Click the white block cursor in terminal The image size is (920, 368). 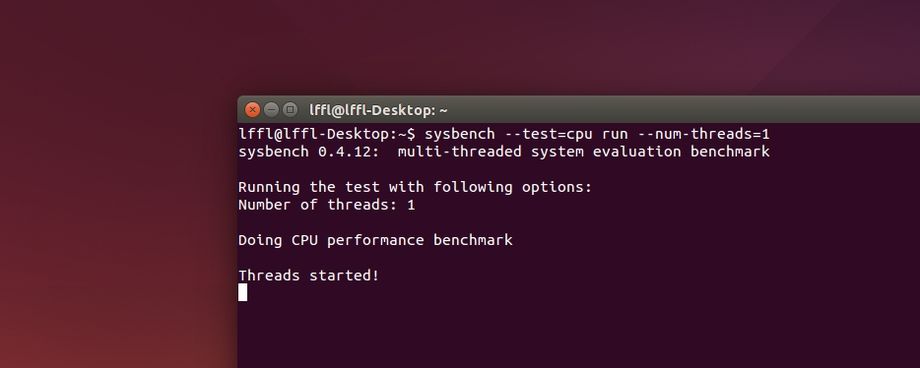[x=243, y=292]
